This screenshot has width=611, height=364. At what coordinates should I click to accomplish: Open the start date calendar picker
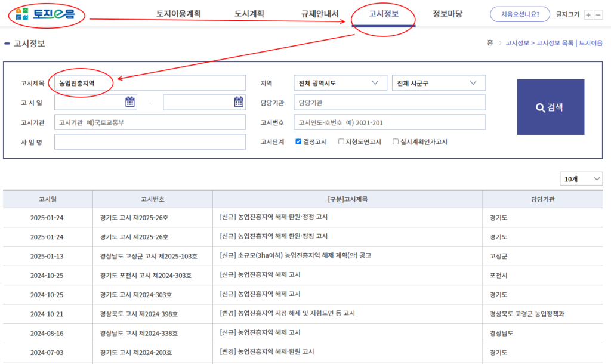[x=130, y=102]
